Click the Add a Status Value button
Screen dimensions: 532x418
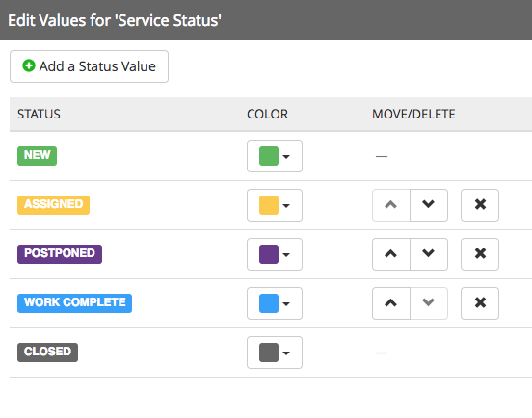[89, 66]
